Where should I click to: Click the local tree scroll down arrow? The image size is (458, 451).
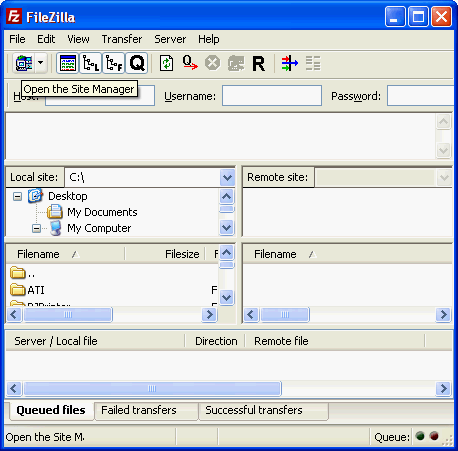click(x=227, y=228)
